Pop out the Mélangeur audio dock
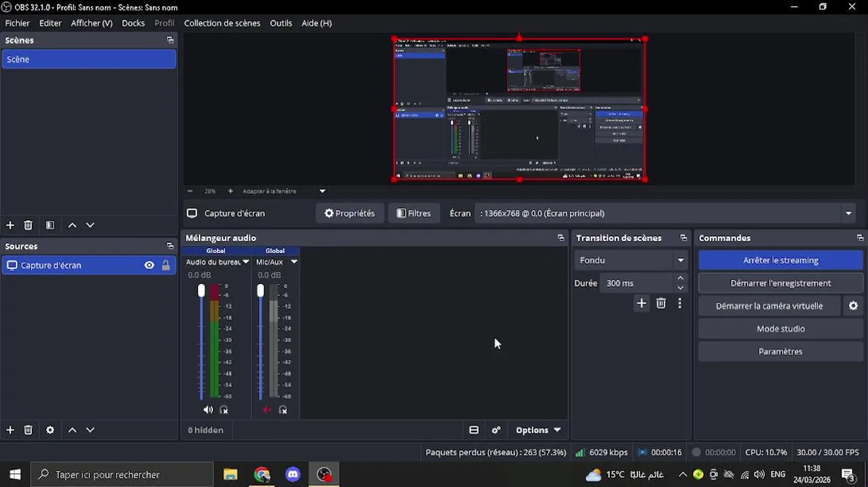This screenshot has width=868, height=487. tap(560, 238)
